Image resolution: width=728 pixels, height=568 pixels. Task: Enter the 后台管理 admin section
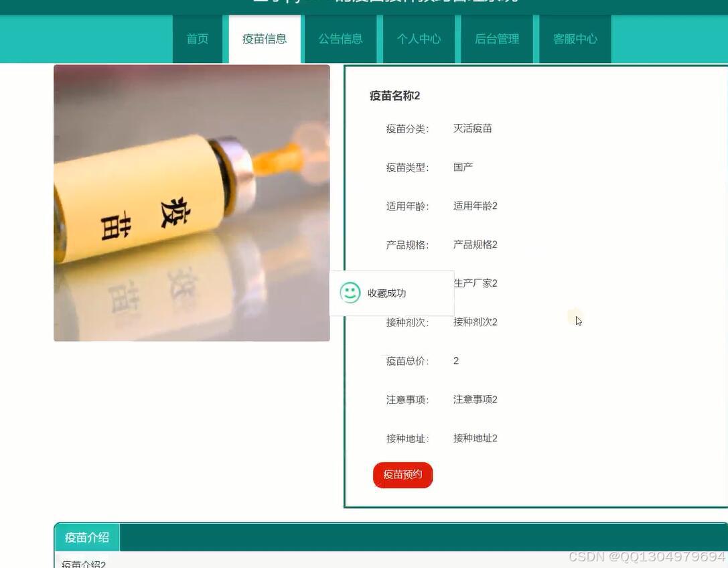click(497, 39)
